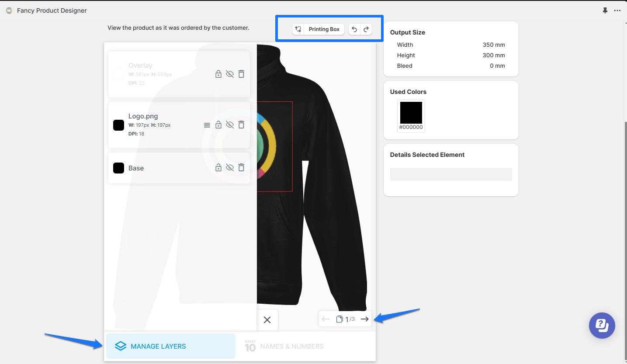Click the Logo.png DPI: 18 text
Image resolution: width=627 pixels, height=364 pixels.
(136, 134)
